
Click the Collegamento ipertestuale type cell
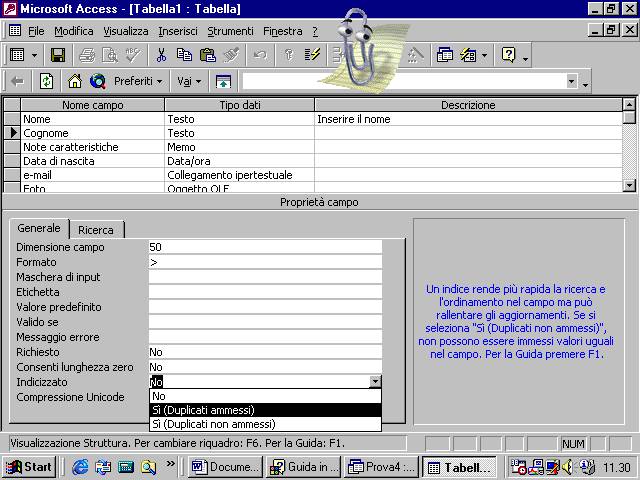click(240, 175)
